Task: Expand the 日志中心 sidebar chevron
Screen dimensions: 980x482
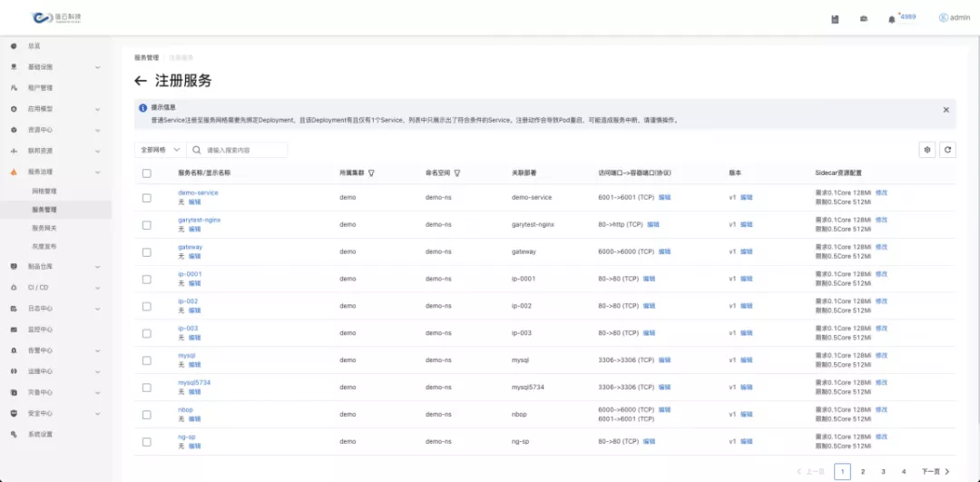Action: 97,309
